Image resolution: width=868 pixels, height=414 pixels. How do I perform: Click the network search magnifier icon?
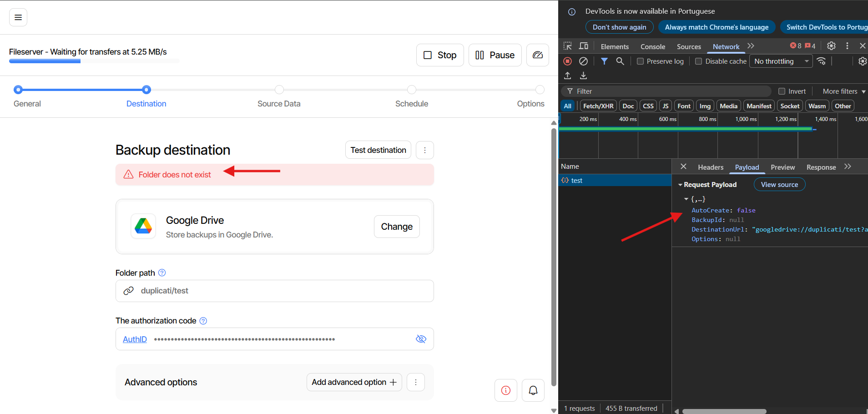click(620, 61)
